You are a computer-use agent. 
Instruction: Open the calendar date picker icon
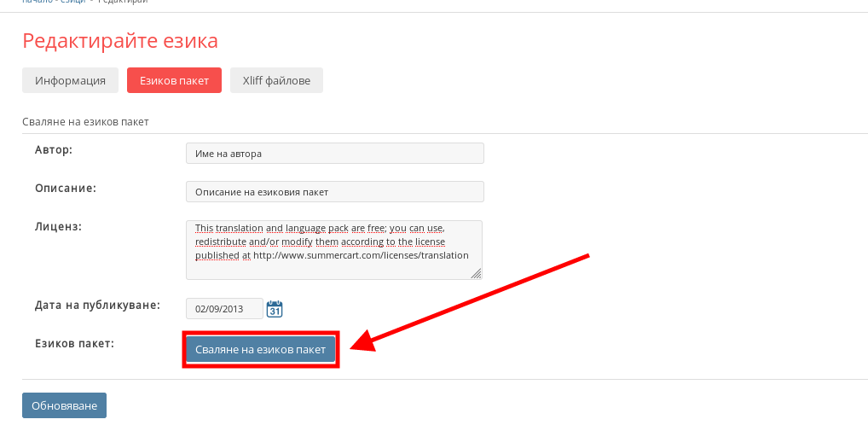(x=275, y=309)
